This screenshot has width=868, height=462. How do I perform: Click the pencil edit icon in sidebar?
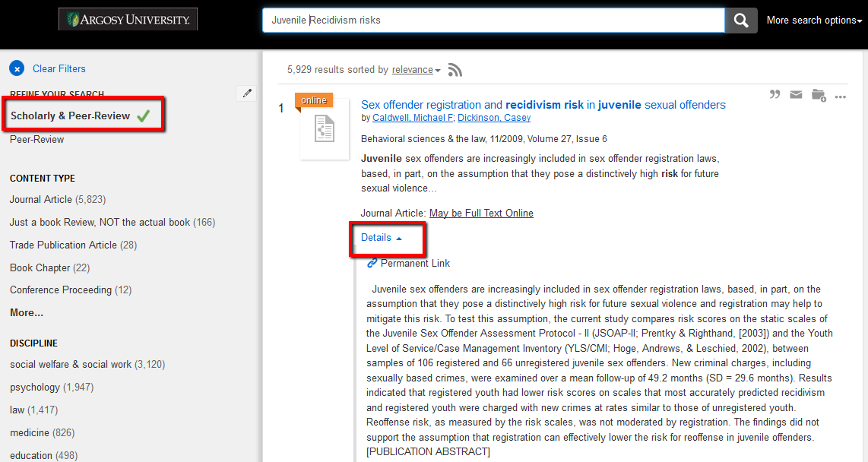tap(246, 93)
